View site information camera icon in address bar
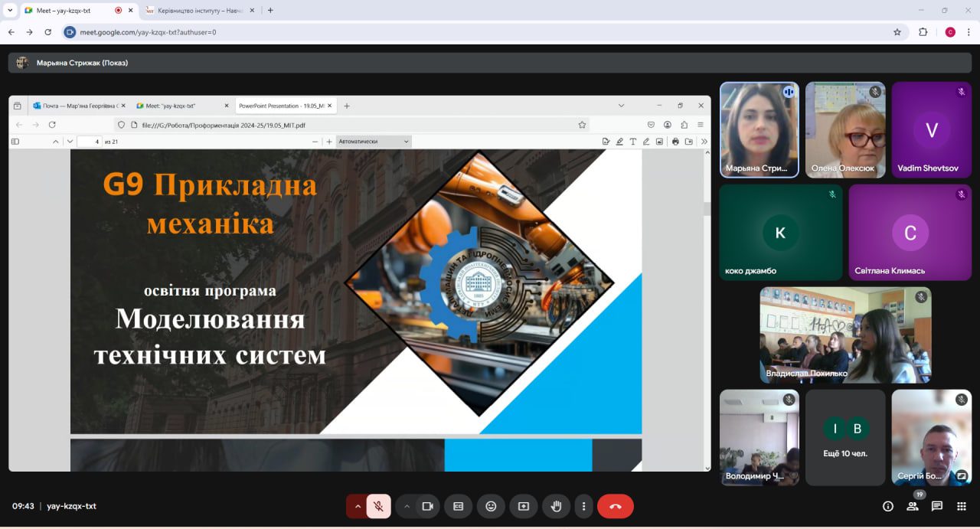This screenshot has height=529, width=980. point(70,32)
